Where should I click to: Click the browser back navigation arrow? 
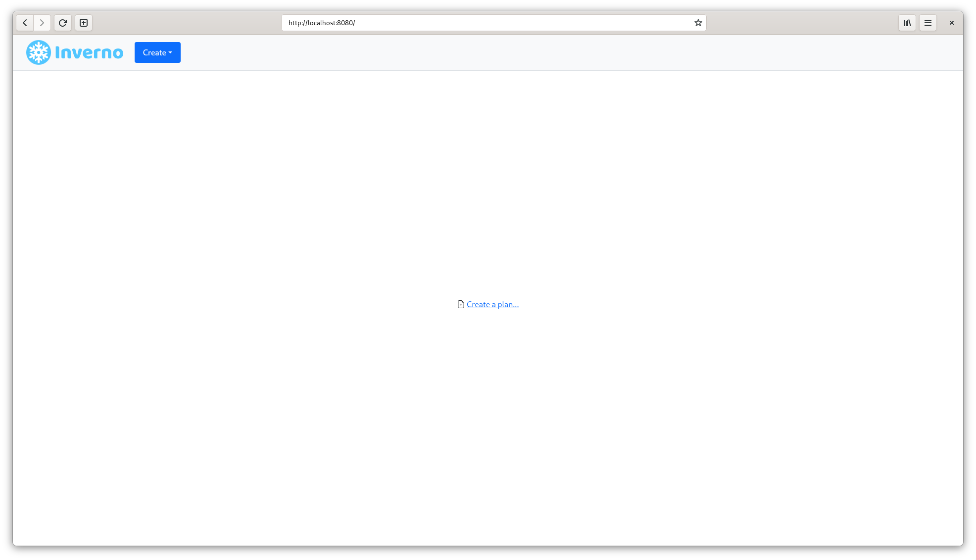click(x=25, y=23)
